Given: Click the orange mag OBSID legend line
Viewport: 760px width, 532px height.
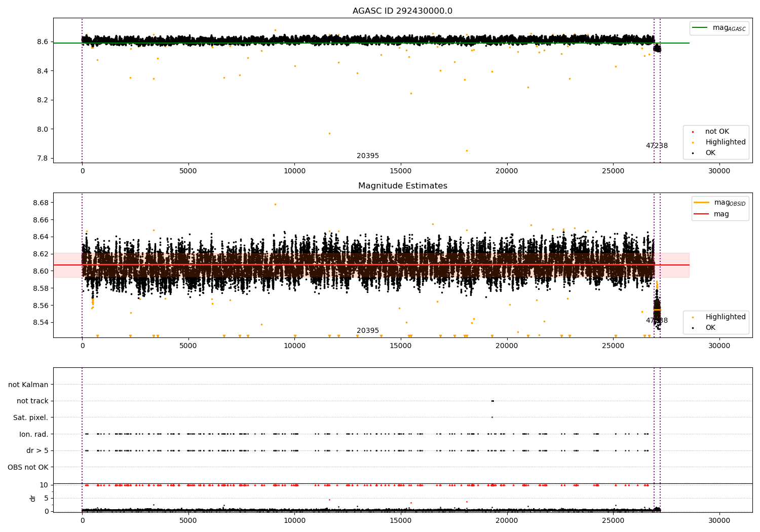Looking at the screenshot, I should (x=701, y=203).
